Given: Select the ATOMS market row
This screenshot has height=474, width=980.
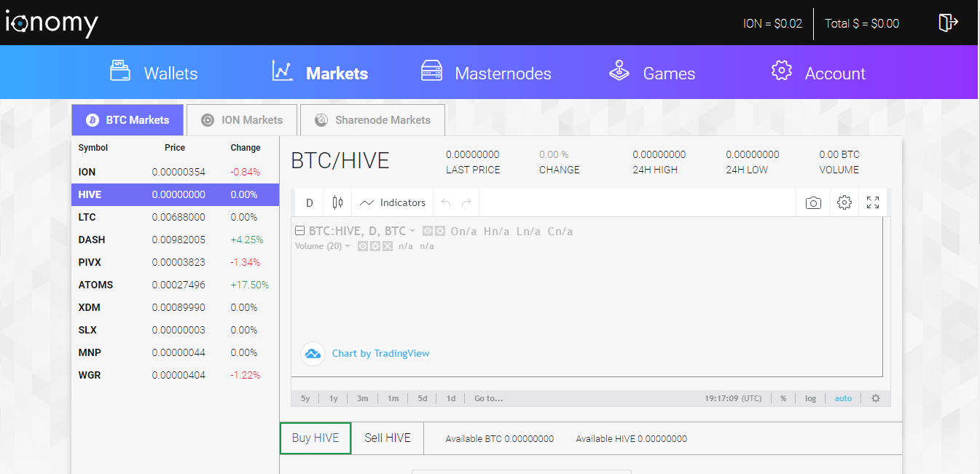Looking at the screenshot, I should pos(175,285).
